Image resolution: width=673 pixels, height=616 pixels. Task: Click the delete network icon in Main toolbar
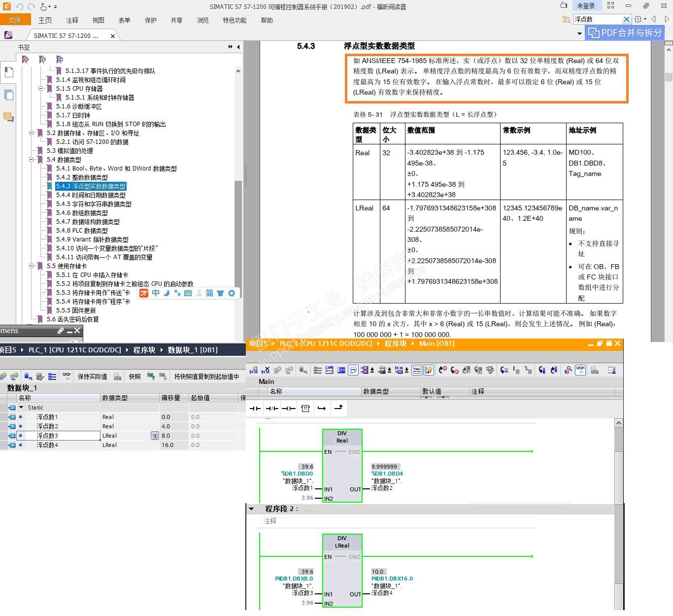tap(266, 370)
